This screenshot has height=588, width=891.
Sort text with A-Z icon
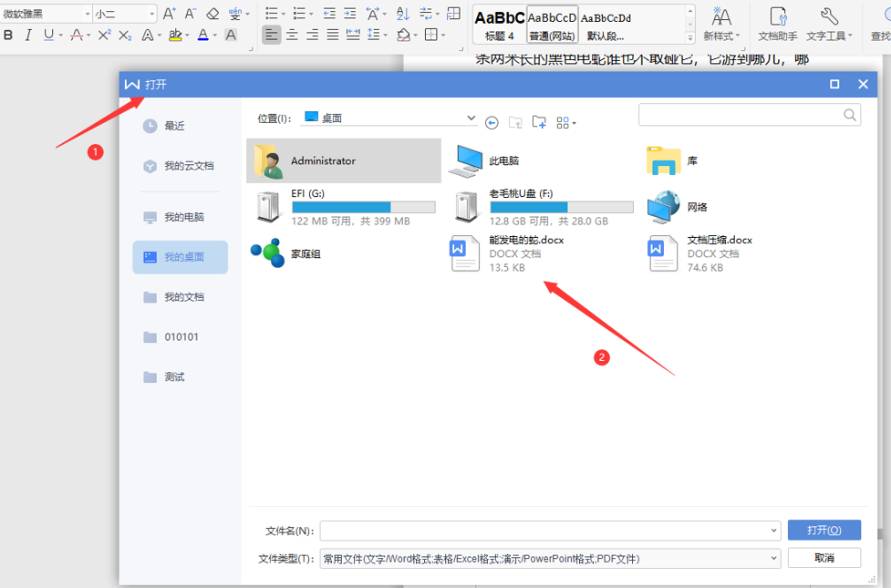(x=402, y=14)
